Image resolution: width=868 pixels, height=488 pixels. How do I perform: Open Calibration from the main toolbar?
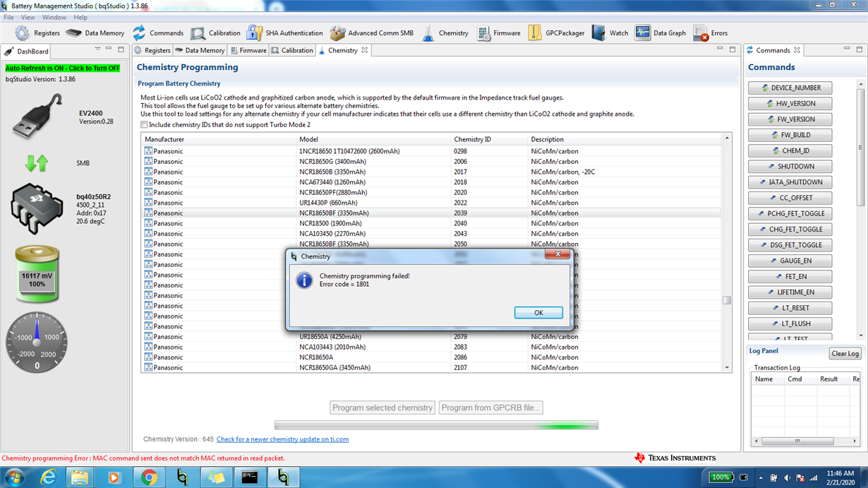(215, 33)
